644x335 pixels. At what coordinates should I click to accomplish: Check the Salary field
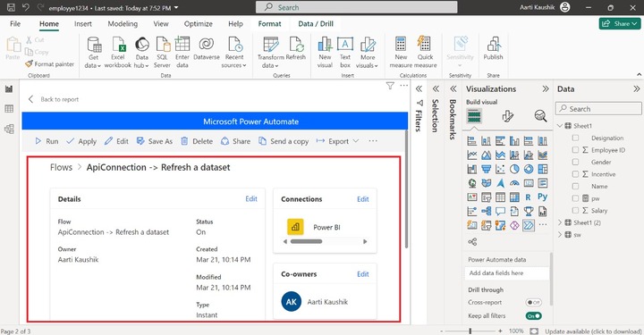click(575, 210)
